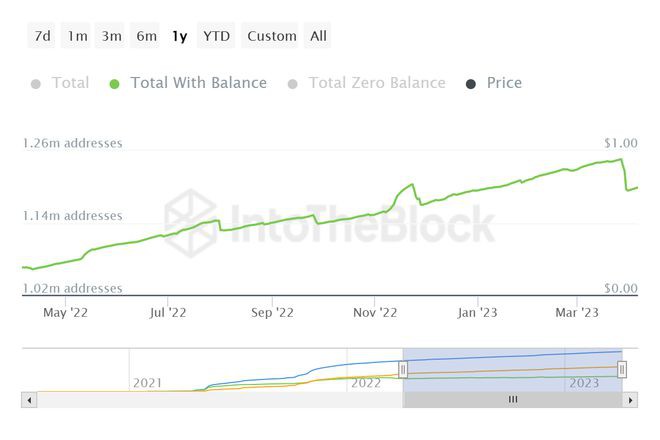Switch to the YTD range
Screen dimensions: 660x440
click(216, 36)
